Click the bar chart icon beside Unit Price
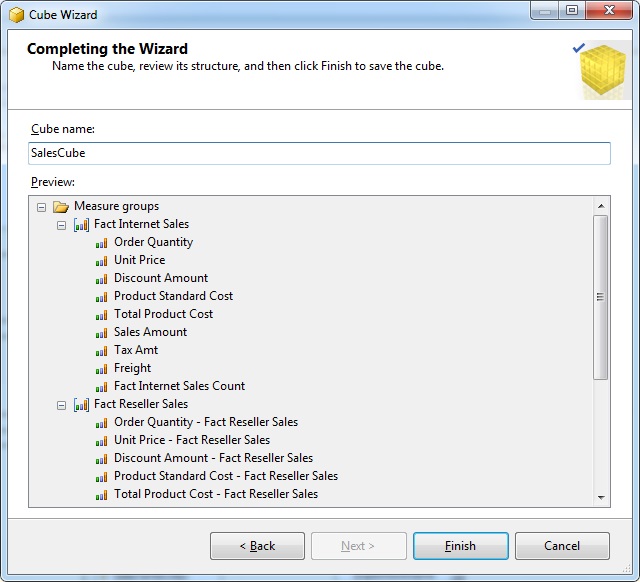Viewport: 640px width, 582px height. [x=101, y=261]
